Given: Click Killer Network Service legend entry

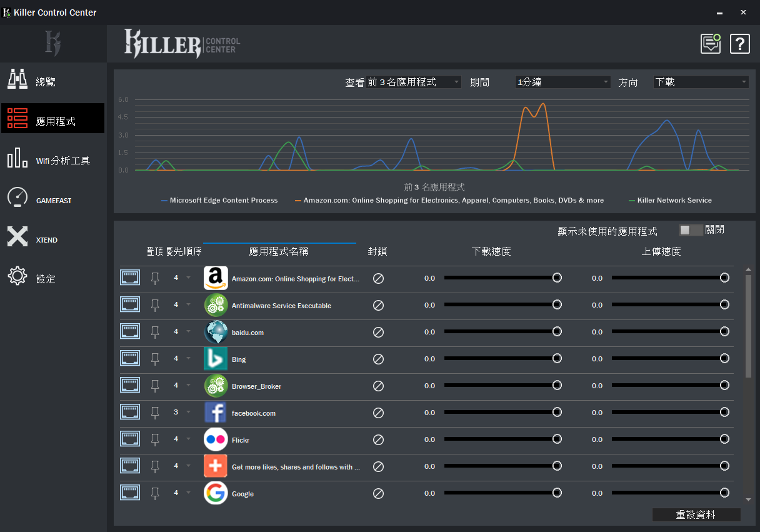Looking at the screenshot, I should tap(670, 200).
